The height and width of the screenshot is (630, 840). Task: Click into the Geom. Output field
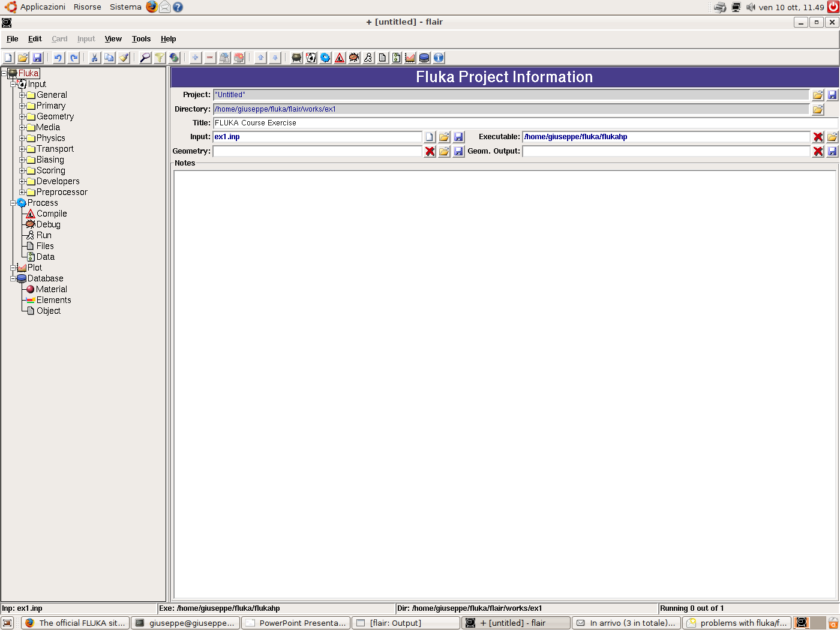(666, 151)
